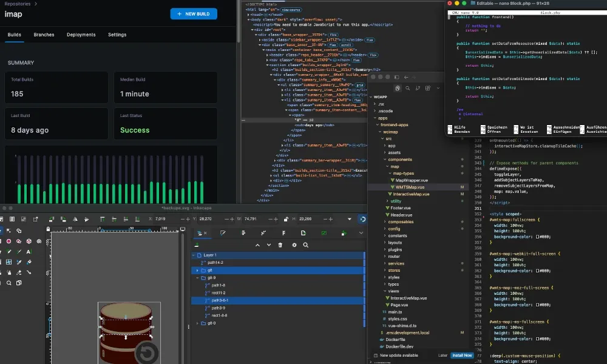
Task: Click Install Now in update notification
Action: pyautogui.click(x=462, y=356)
